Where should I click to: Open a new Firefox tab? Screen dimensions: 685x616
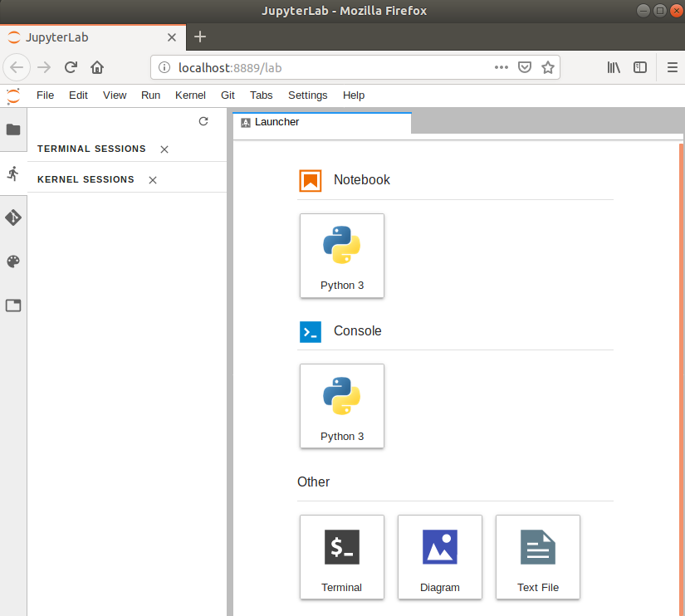coord(199,37)
